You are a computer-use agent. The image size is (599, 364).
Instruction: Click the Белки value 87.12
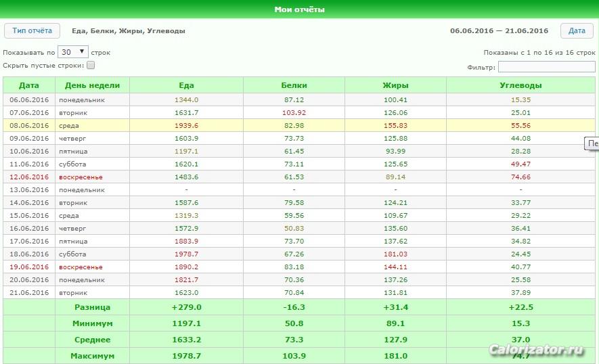(x=294, y=99)
